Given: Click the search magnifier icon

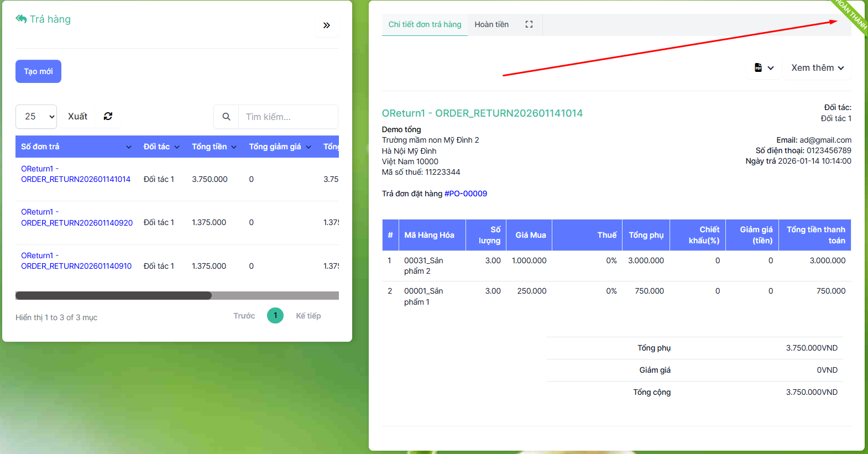Looking at the screenshot, I should coord(226,117).
